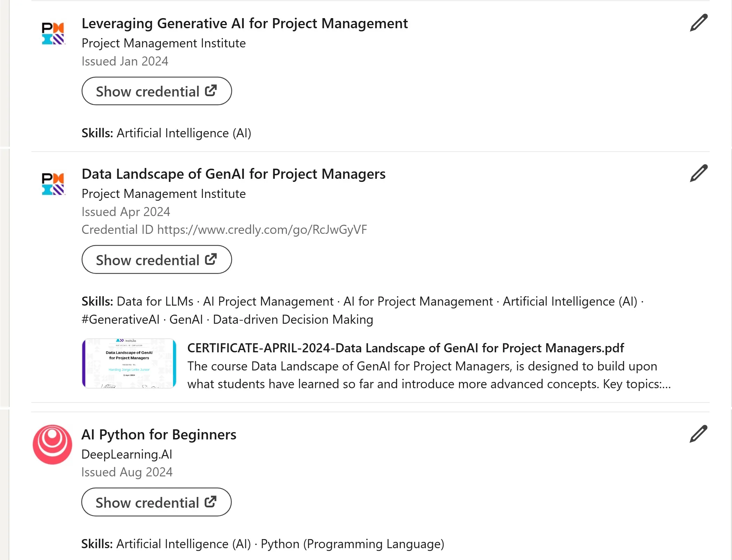Open the Leveraging Generative AI for Project Management title
Image resolution: width=732 pixels, height=560 pixels.
pos(245,23)
